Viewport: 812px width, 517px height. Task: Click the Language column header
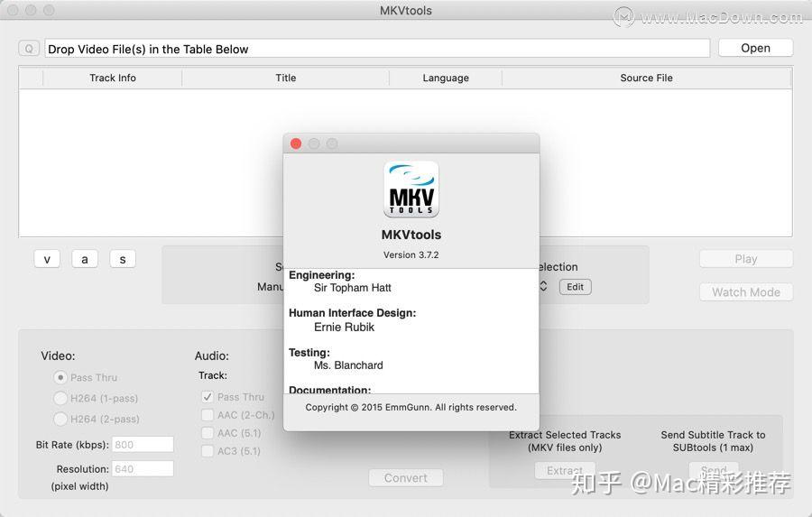click(x=446, y=78)
